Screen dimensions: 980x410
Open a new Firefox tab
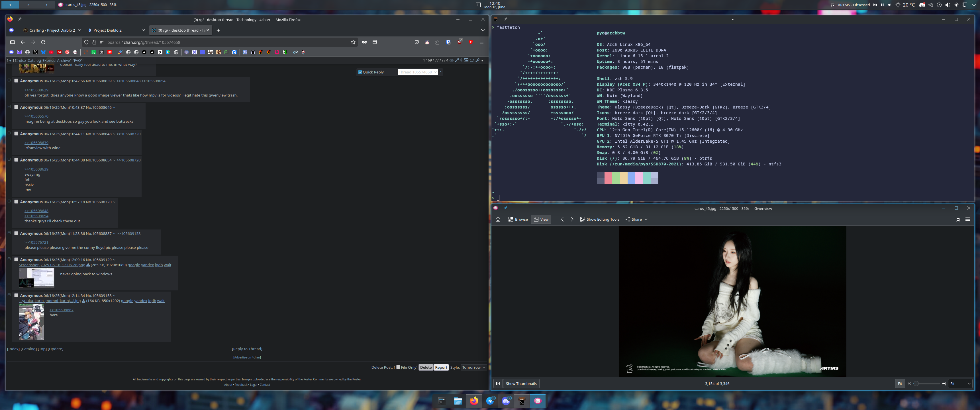pos(219,30)
